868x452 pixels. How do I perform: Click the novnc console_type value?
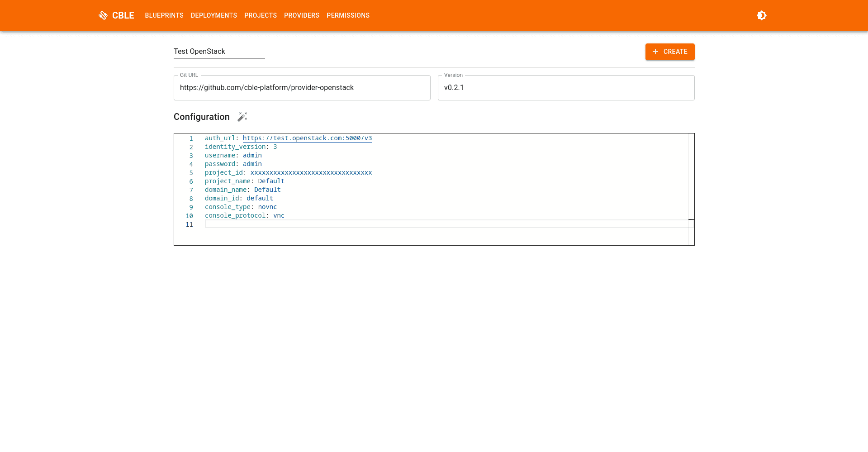click(267, 207)
